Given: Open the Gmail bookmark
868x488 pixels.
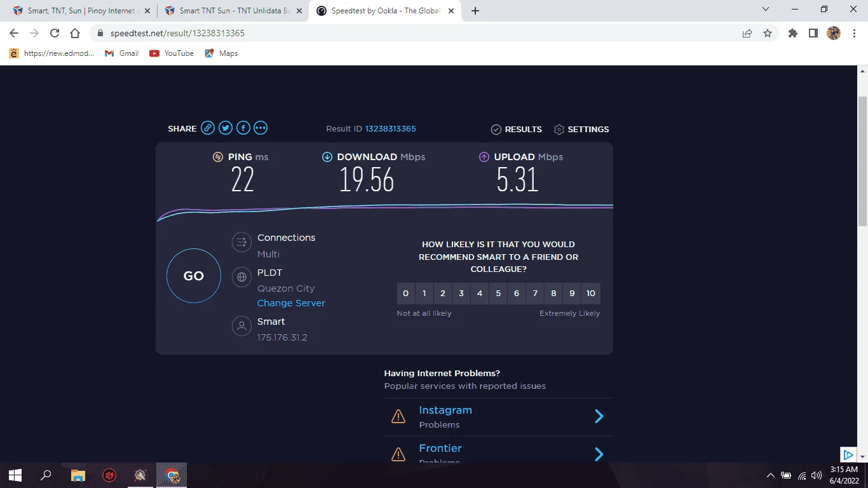Looking at the screenshot, I should click(x=121, y=53).
